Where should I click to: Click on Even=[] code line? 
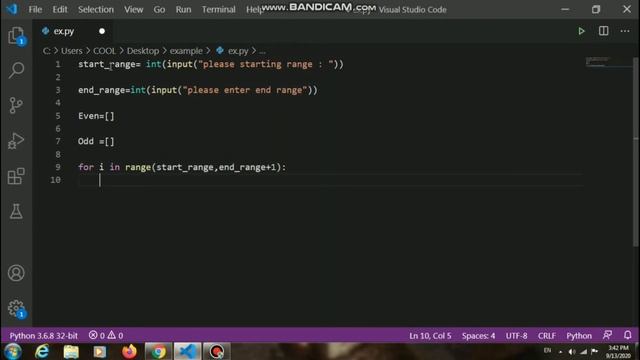coord(96,116)
